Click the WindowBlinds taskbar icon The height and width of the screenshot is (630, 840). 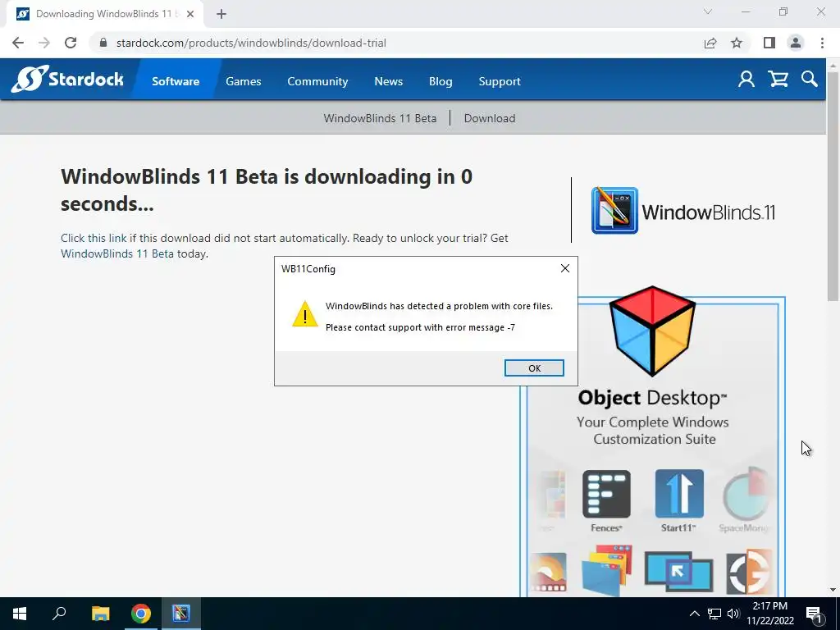click(x=181, y=614)
